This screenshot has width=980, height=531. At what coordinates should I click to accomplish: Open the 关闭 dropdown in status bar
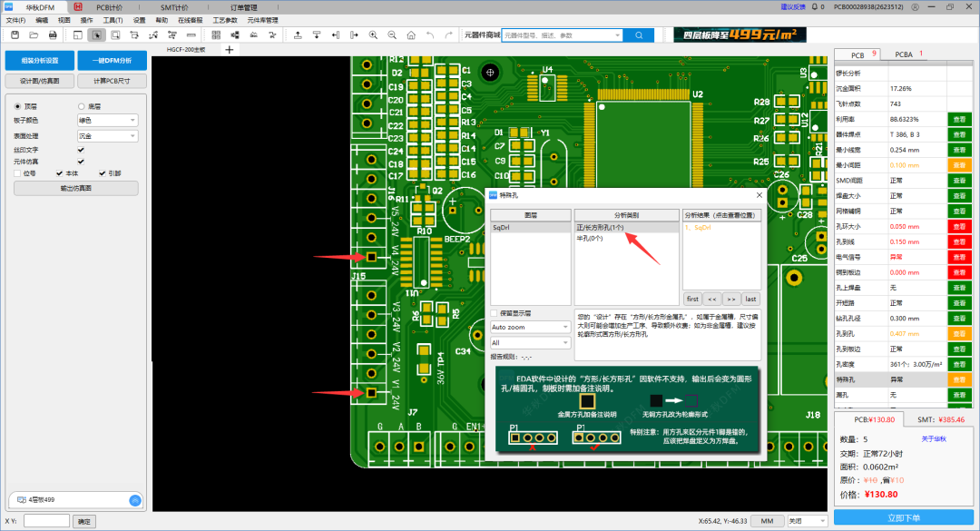(x=807, y=521)
